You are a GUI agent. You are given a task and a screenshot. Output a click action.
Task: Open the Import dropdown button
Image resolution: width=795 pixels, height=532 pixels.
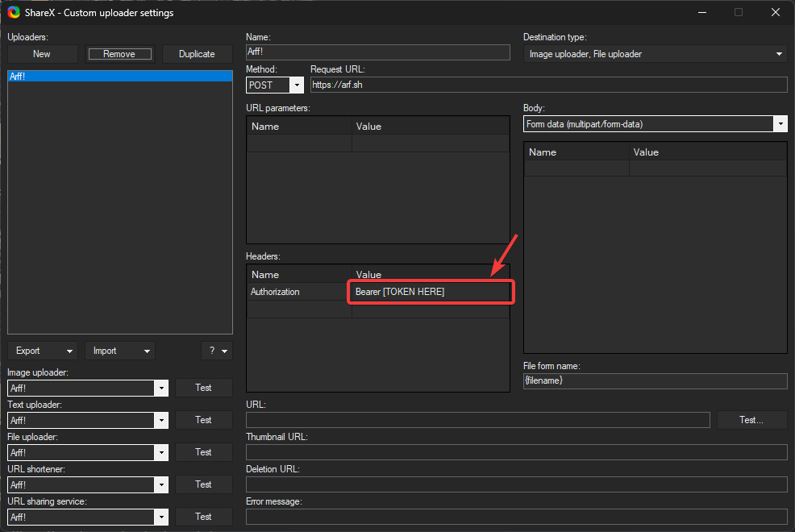coord(120,351)
